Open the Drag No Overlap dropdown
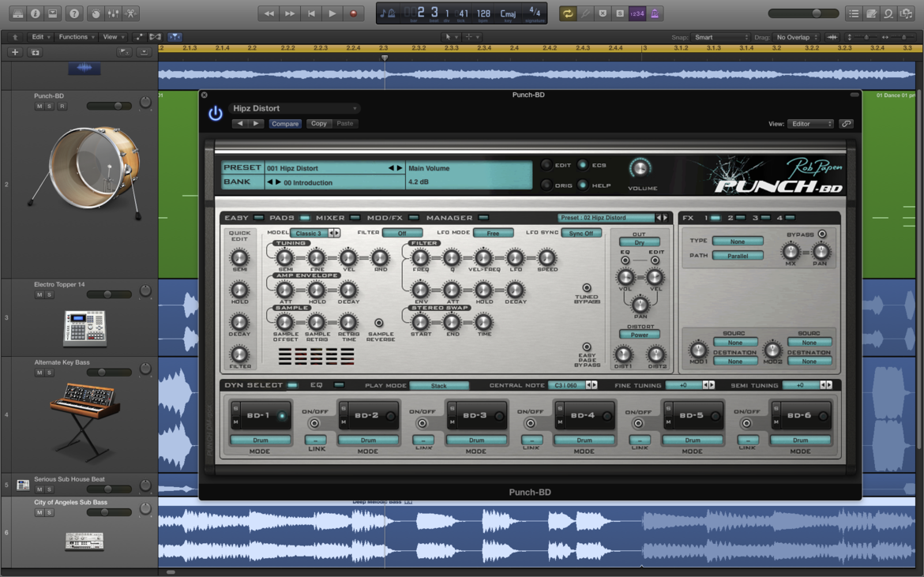 [797, 37]
